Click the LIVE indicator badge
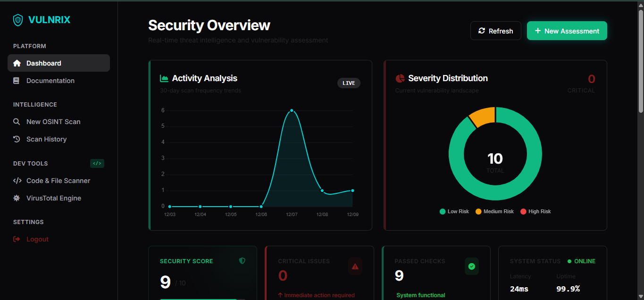This screenshot has width=644, height=300. click(x=349, y=83)
